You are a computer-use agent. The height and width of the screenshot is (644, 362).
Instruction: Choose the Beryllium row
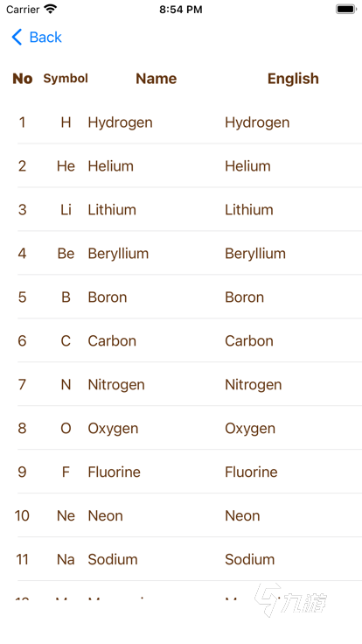[181, 253]
